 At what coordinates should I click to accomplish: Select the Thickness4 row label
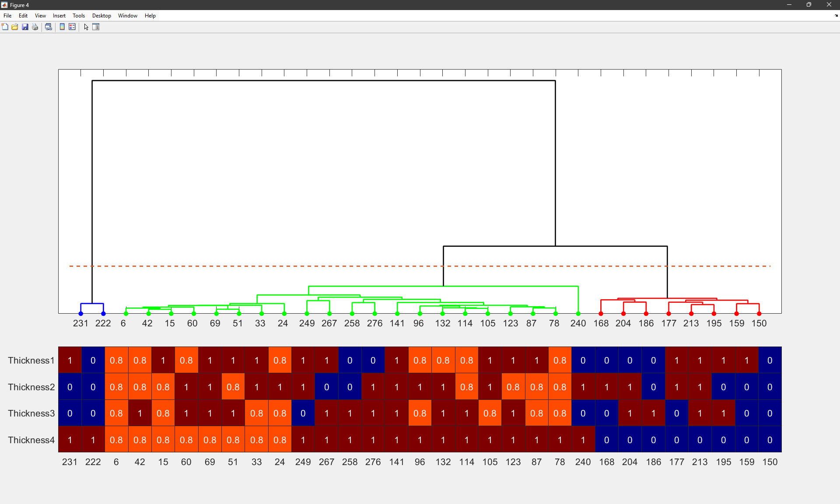(31, 440)
